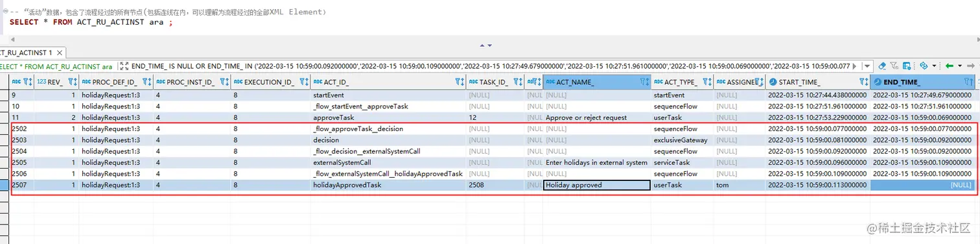
Task: Select END_TIME_ cell 2022-03-15 10:27:49.679000000
Action: 923,95
